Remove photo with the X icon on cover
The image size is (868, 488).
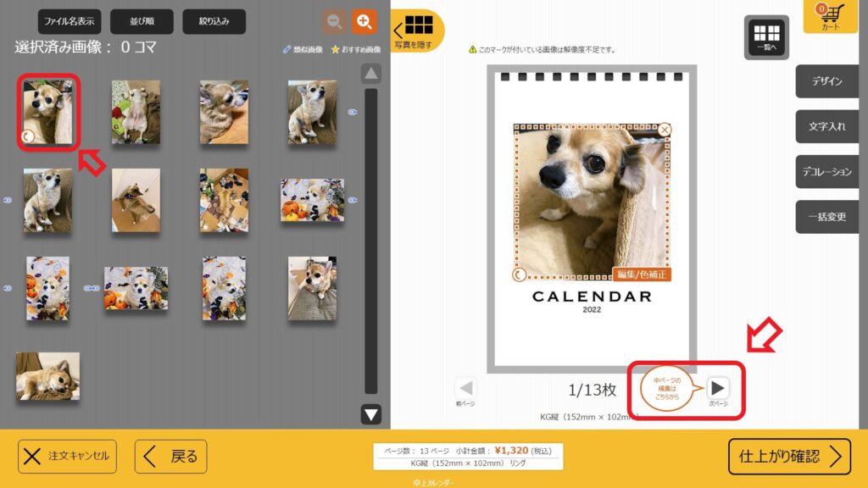(x=665, y=130)
